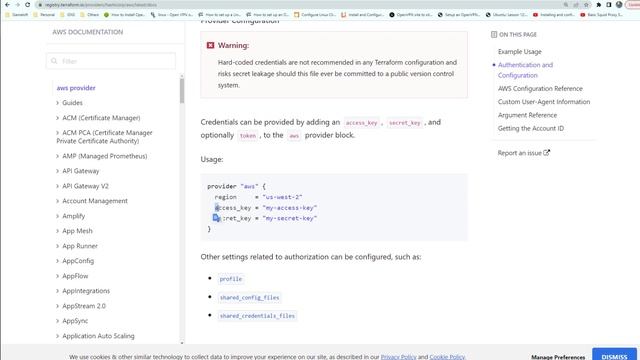Open the 'Installing and confi...' YouTube bookmark
This screenshot has width=640, height=360.
(554, 15)
